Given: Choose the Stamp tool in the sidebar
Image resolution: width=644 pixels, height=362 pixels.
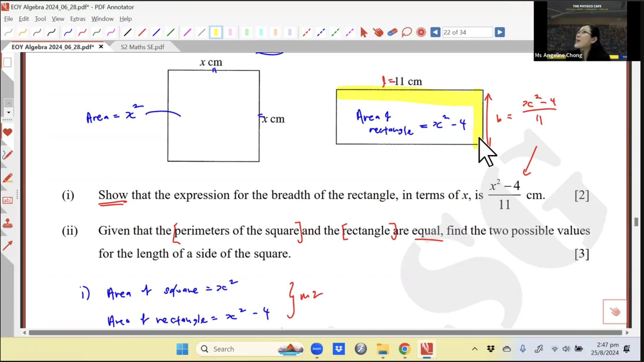Looking at the screenshot, I should pos(8,223).
